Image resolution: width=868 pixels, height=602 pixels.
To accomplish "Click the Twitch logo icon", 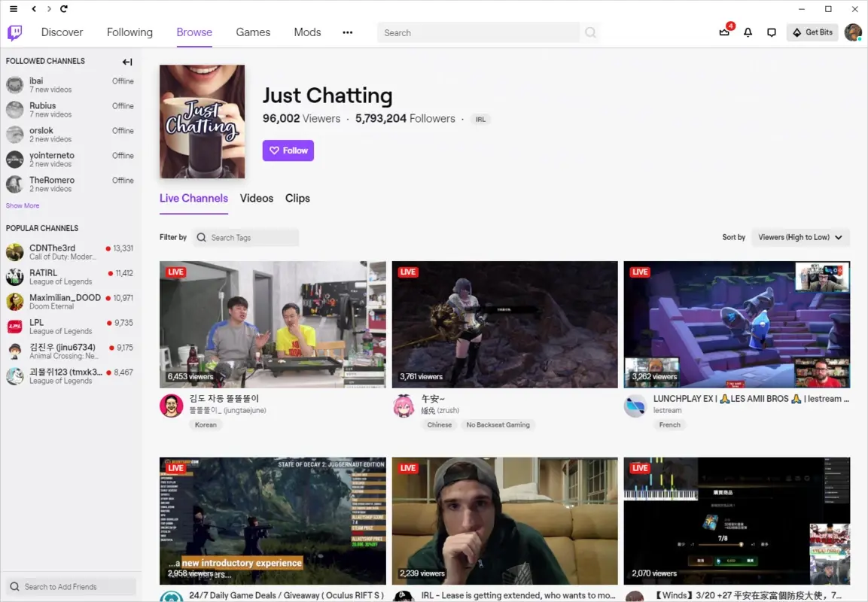I will [14, 32].
